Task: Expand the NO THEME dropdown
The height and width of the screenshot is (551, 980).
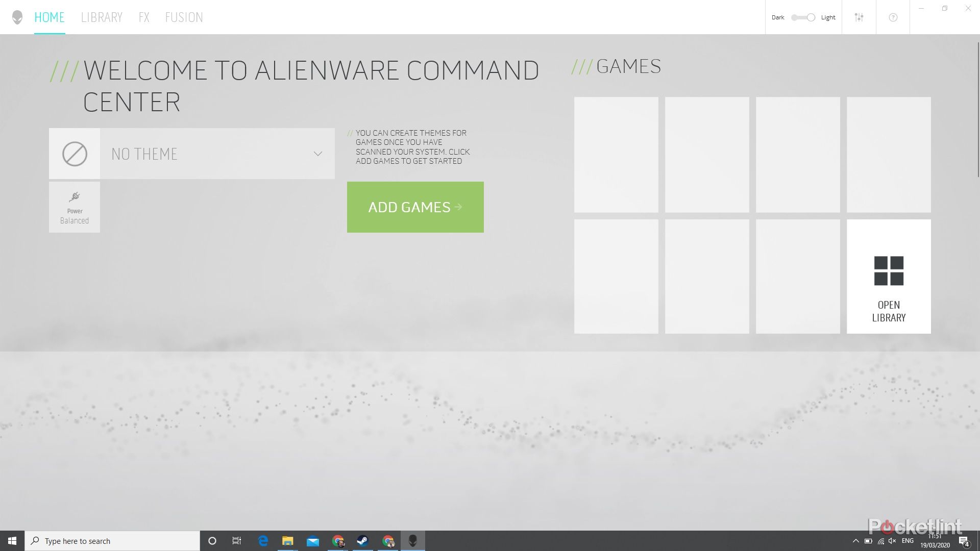Action: coord(317,153)
